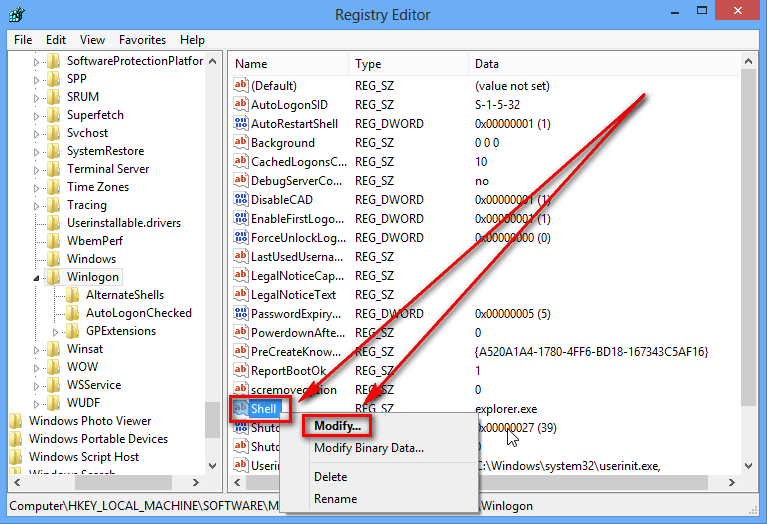The image size is (767, 524).
Task: Click the explorer.exe data cell
Action: [505, 409]
